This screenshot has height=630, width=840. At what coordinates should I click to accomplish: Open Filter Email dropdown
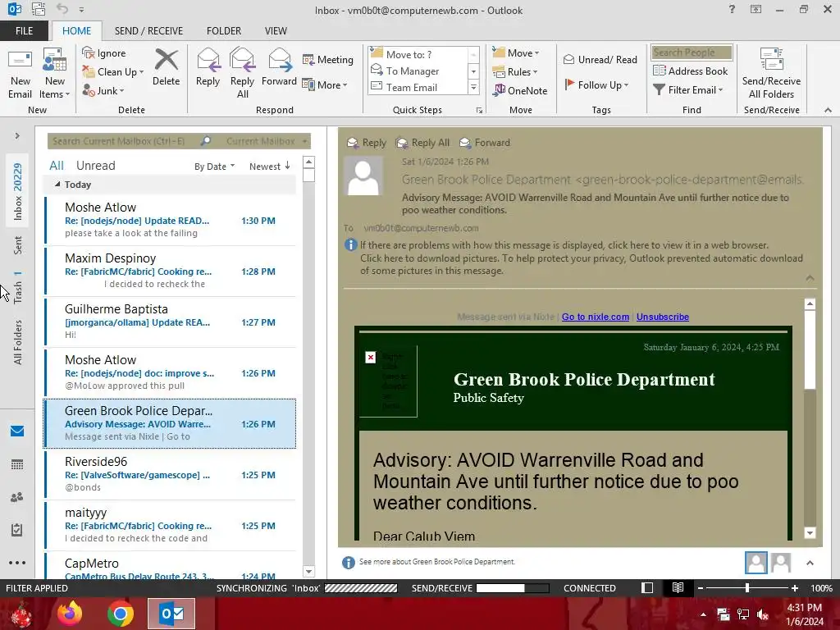(688, 89)
